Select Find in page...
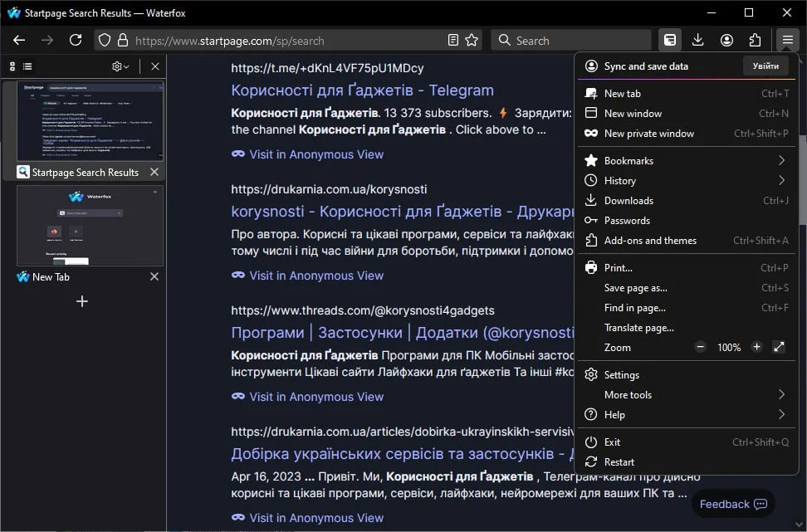This screenshot has width=807, height=532. (687, 308)
